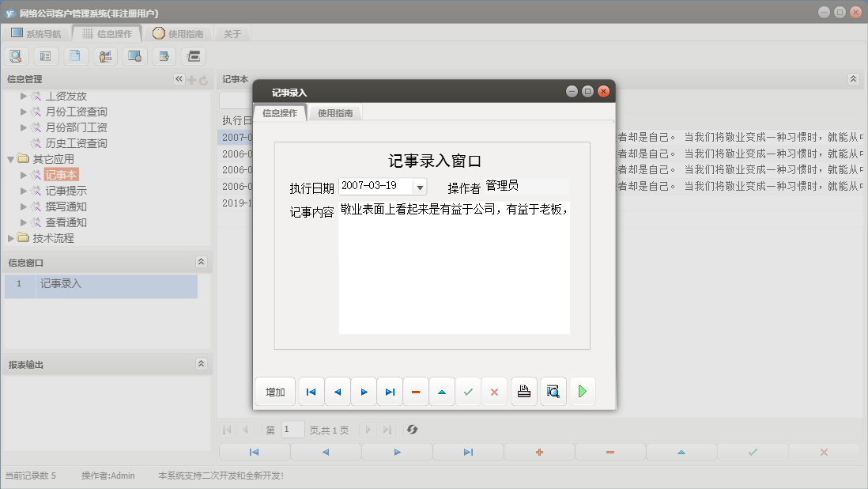Screen dimensions: 868x489
Task: Click the refresh icon next to the page counter
Action: click(411, 430)
